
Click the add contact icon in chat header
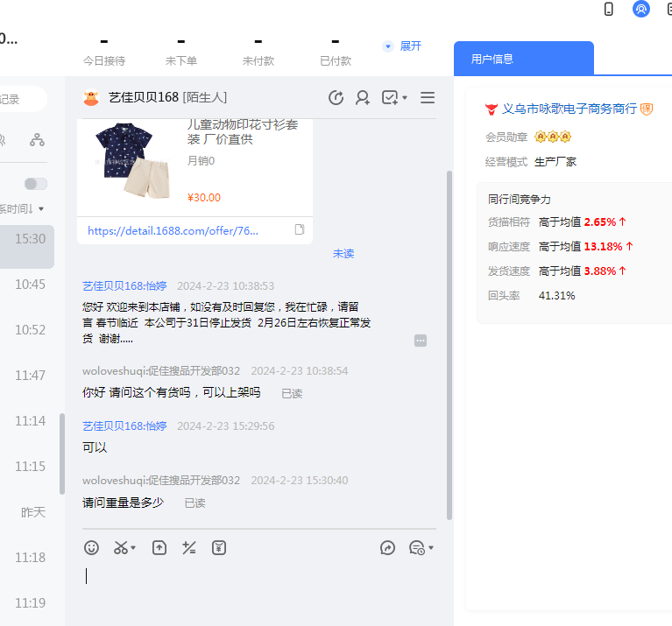click(363, 98)
